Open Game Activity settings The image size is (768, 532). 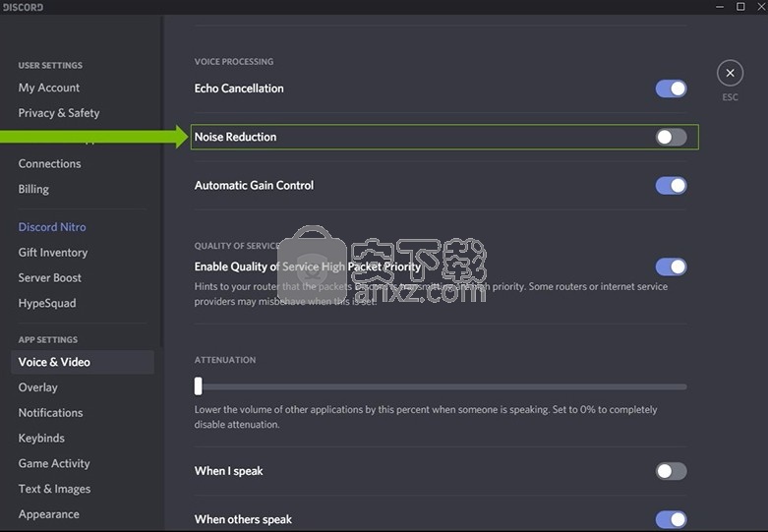[54, 463]
